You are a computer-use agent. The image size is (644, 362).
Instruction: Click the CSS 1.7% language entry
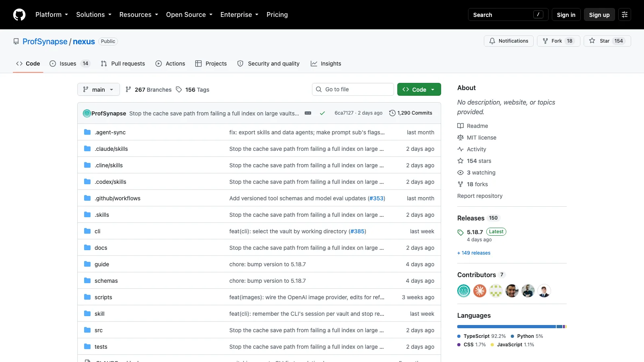471,345
